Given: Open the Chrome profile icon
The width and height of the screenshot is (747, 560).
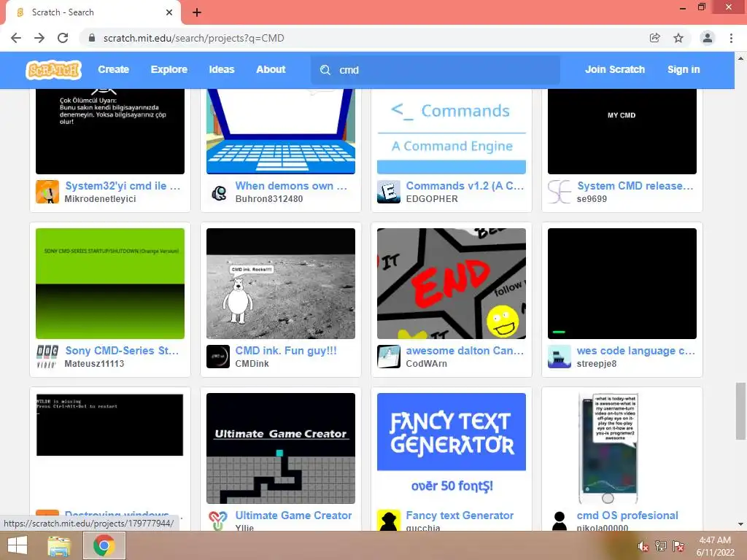Looking at the screenshot, I should point(708,38).
